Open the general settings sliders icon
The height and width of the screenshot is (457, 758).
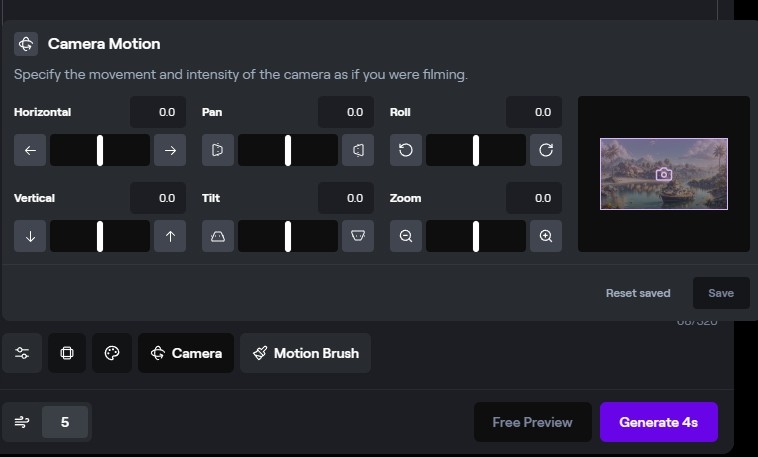[22, 353]
